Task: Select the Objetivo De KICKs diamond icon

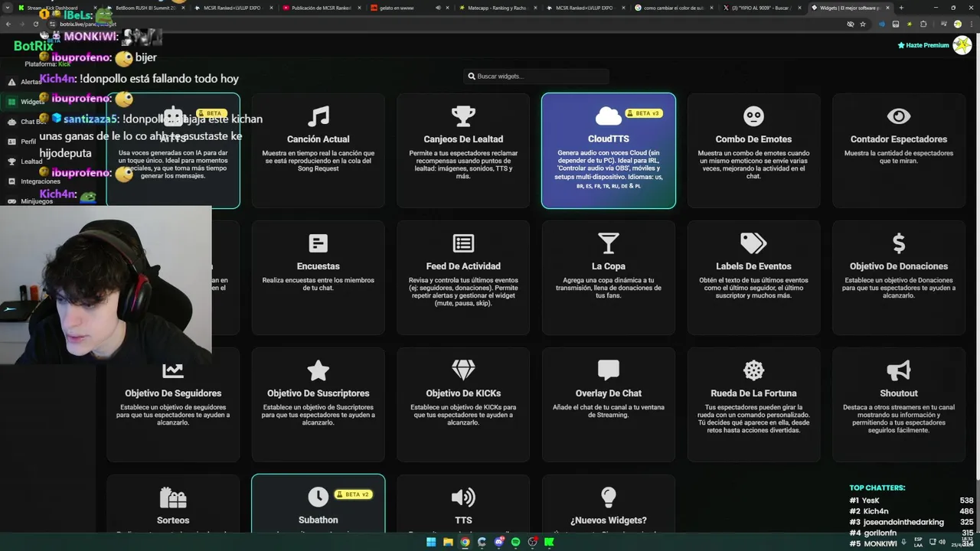Action: click(463, 370)
